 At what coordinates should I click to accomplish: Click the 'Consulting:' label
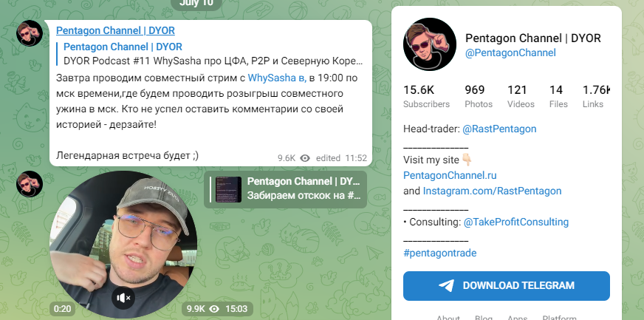435,222
